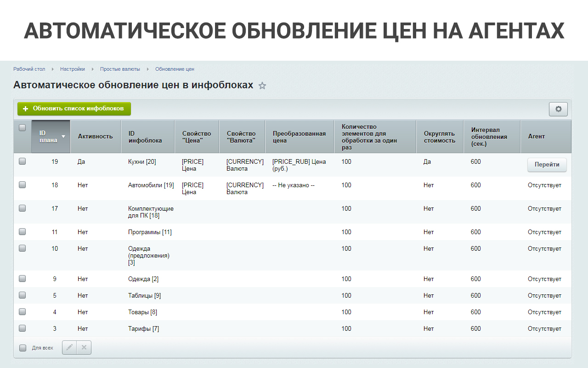Enable the Для всех checkbox

pyautogui.click(x=23, y=348)
